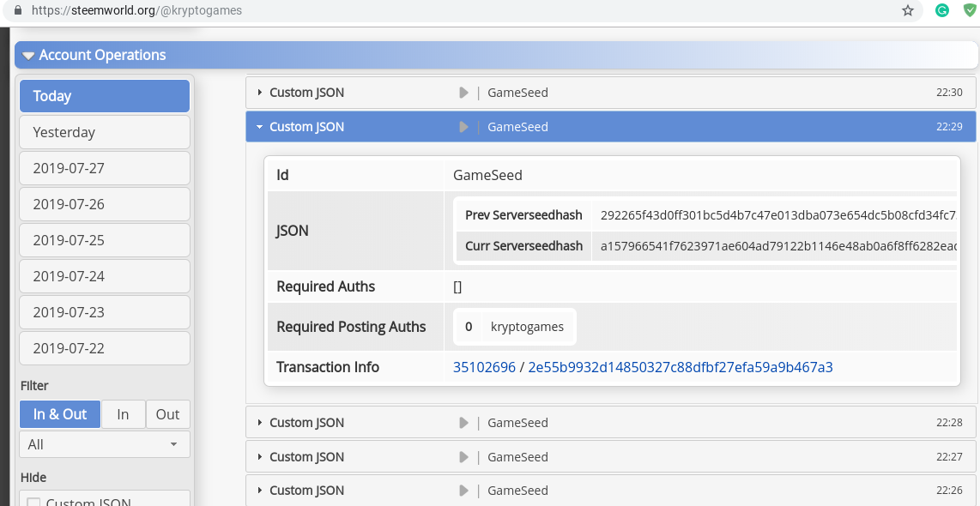980x506 pixels.
Task: View site security info via the lock icon
Action: pos(17,11)
